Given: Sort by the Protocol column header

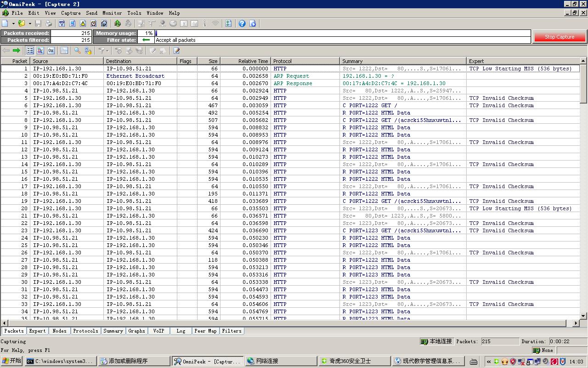Looking at the screenshot, I should point(305,61).
